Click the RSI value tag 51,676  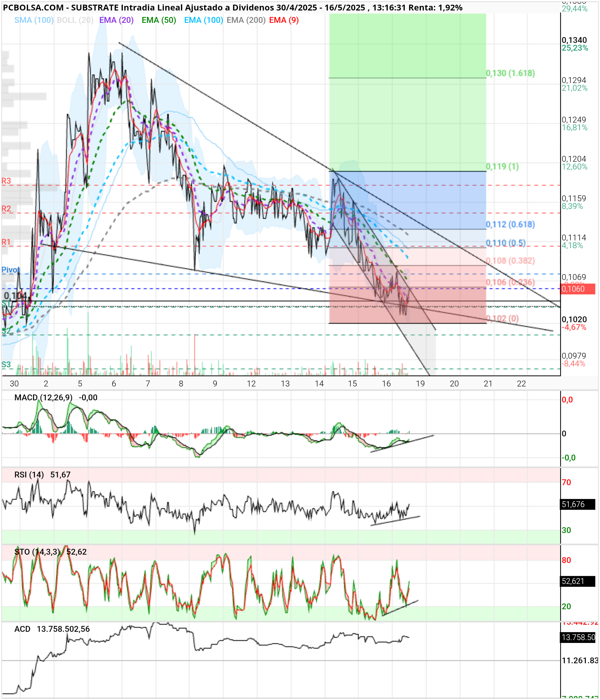pyautogui.click(x=578, y=504)
